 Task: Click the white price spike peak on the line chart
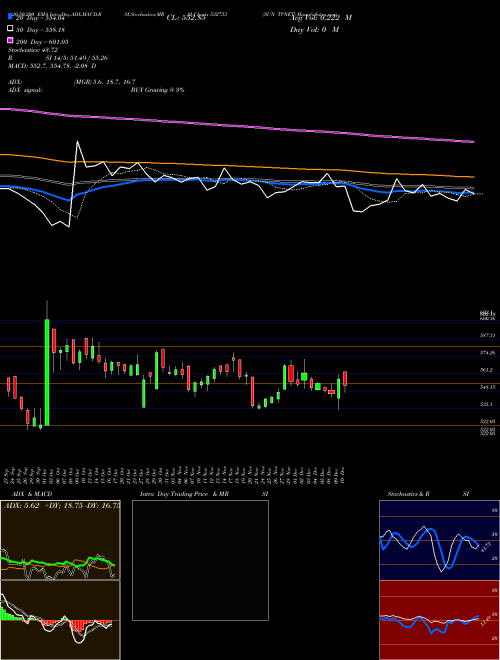coord(77,142)
